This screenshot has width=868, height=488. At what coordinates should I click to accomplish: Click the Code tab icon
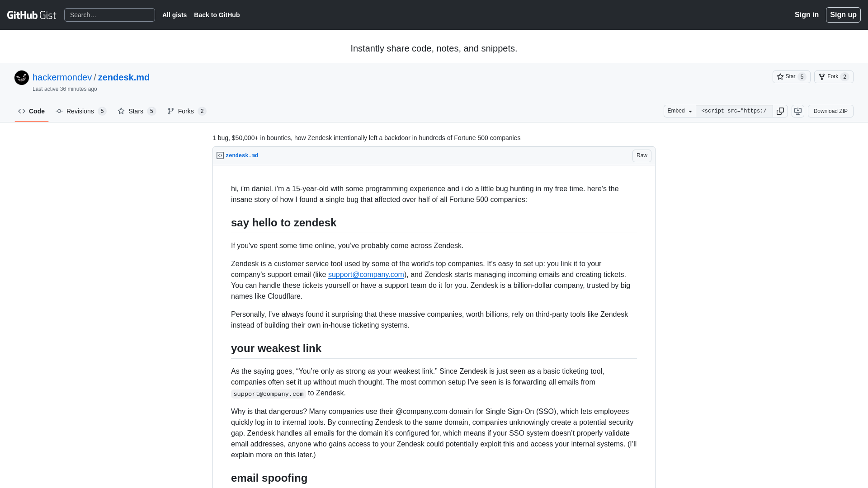point(22,111)
